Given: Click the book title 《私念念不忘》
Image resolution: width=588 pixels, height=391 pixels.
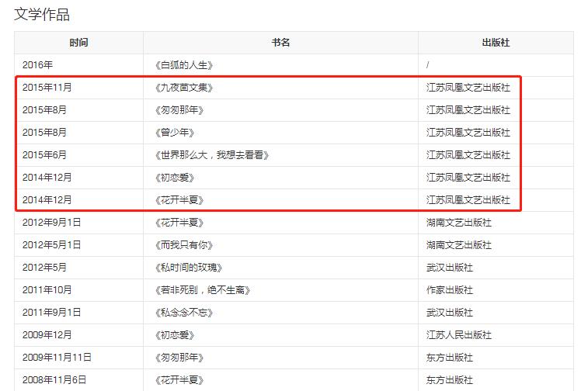Looking at the screenshot, I should pos(183,313).
